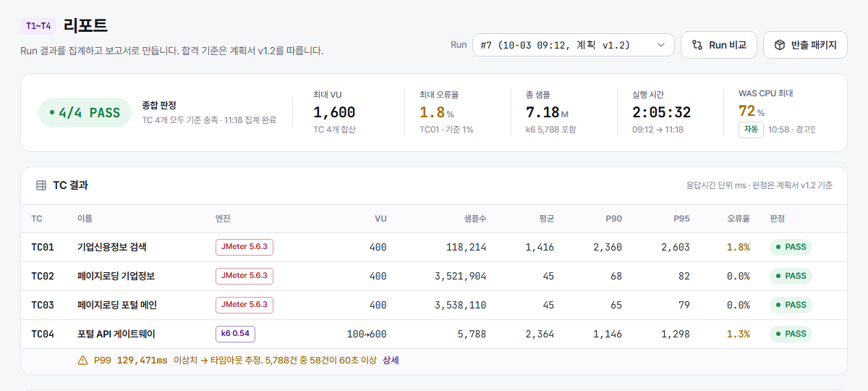Viewport: 868px width, 391px height.
Task: Click the 100→600 VU value
Action: (367, 334)
